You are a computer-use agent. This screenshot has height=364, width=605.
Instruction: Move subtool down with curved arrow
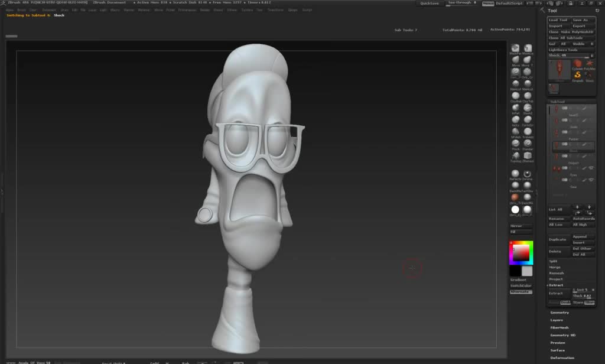589,213
